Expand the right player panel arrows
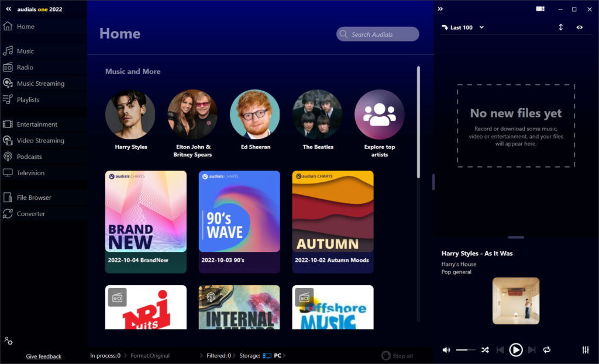Viewport: 599px width, 364px height. coord(440,9)
